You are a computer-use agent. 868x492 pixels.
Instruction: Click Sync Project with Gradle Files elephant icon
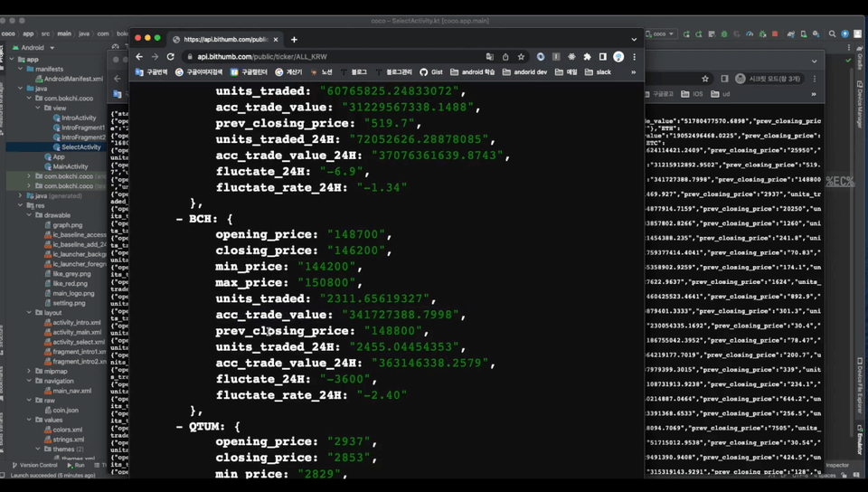click(x=791, y=33)
